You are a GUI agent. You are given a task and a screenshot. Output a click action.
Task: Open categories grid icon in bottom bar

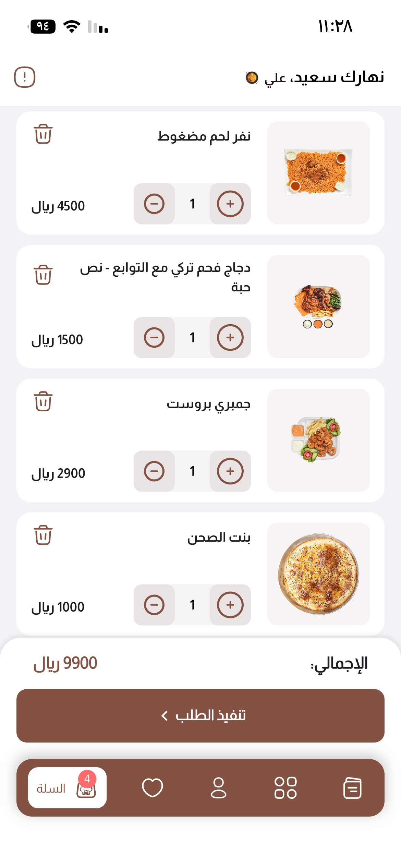click(x=285, y=787)
